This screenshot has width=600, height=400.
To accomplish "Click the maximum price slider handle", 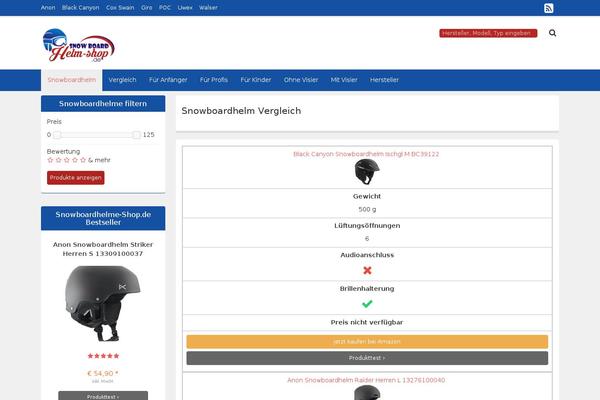I will pos(136,135).
